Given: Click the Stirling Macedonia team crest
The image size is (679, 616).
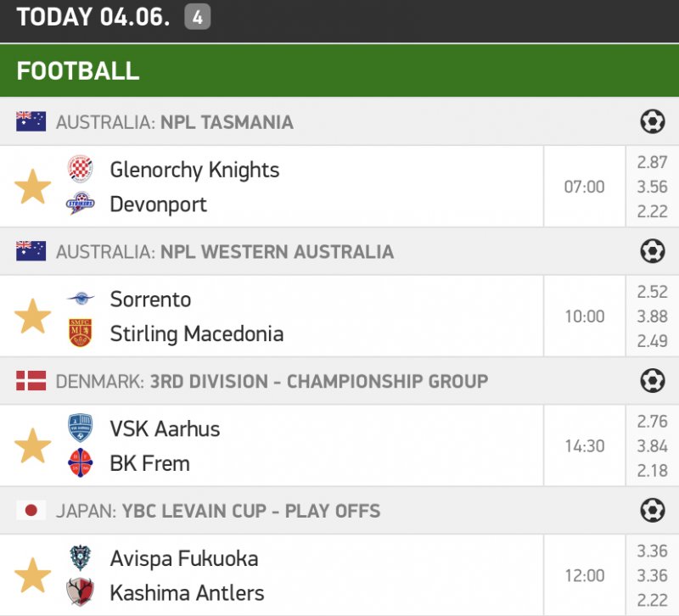Looking at the screenshot, I should click(x=81, y=333).
